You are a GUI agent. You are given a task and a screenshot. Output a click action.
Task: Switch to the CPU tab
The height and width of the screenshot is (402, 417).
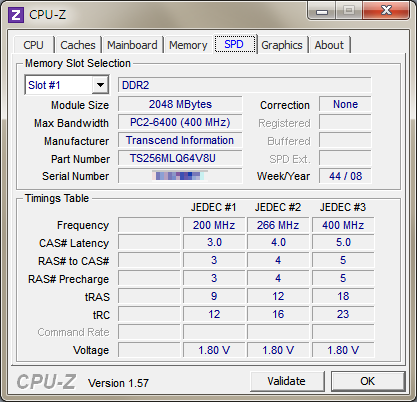click(x=33, y=45)
